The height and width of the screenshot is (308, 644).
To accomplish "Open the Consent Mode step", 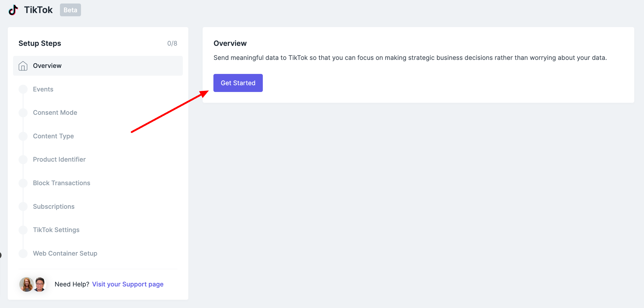I will click(55, 113).
